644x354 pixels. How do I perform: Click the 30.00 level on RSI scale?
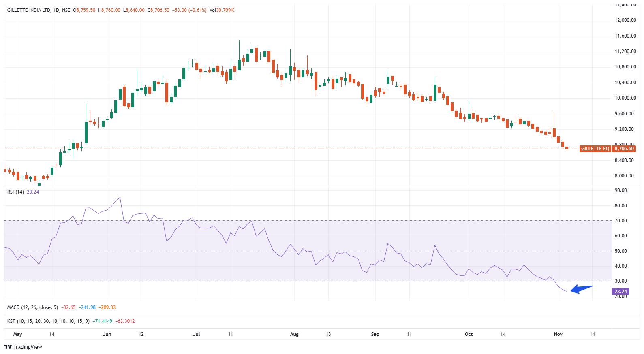point(621,281)
